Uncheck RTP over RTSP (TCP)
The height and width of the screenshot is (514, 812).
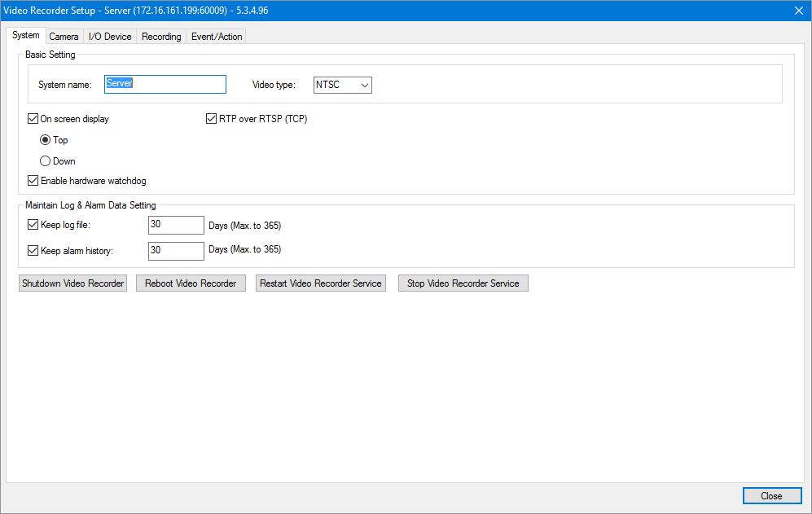tap(212, 119)
